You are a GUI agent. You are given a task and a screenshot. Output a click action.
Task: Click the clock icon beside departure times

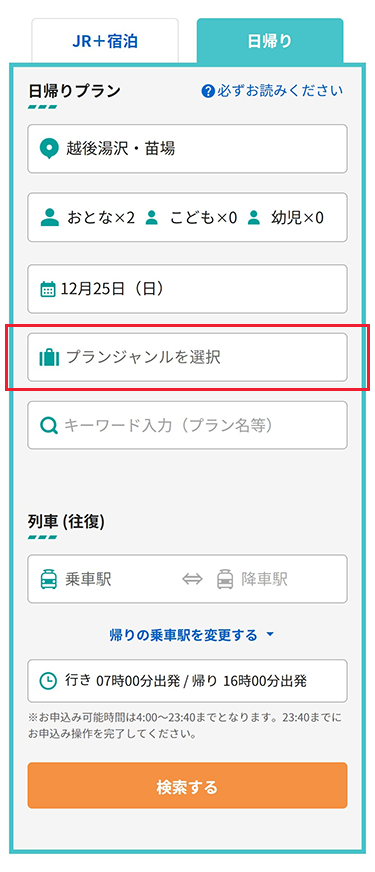pyautogui.click(x=49, y=681)
